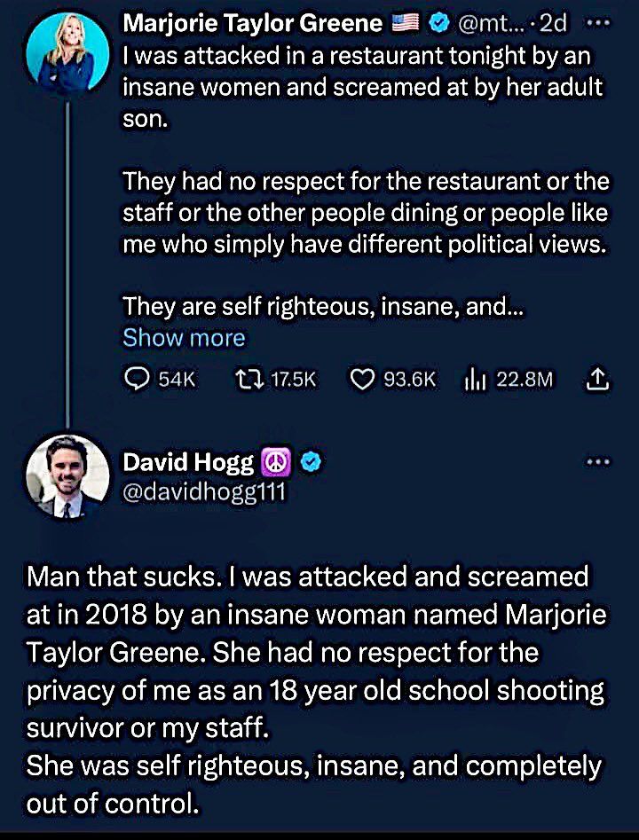The width and height of the screenshot is (639, 840).
Task: Like the tweet with the heart icon
Action: click(x=361, y=380)
